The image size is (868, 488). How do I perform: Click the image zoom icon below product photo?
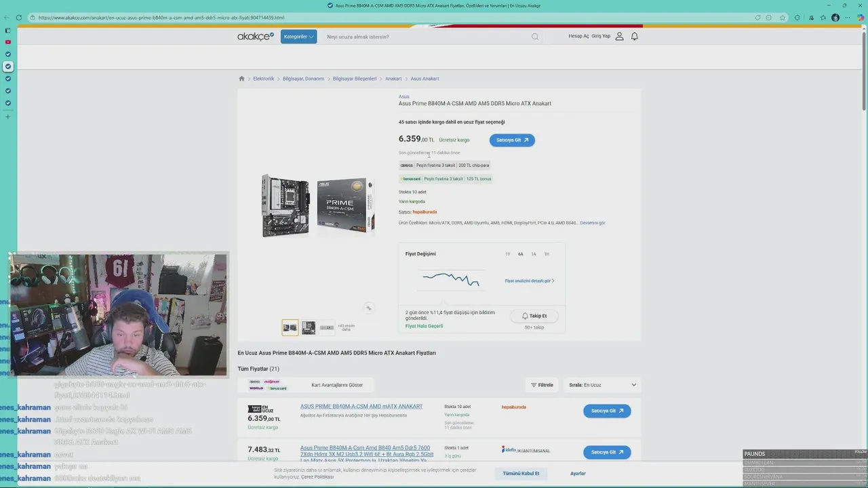click(369, 308)
